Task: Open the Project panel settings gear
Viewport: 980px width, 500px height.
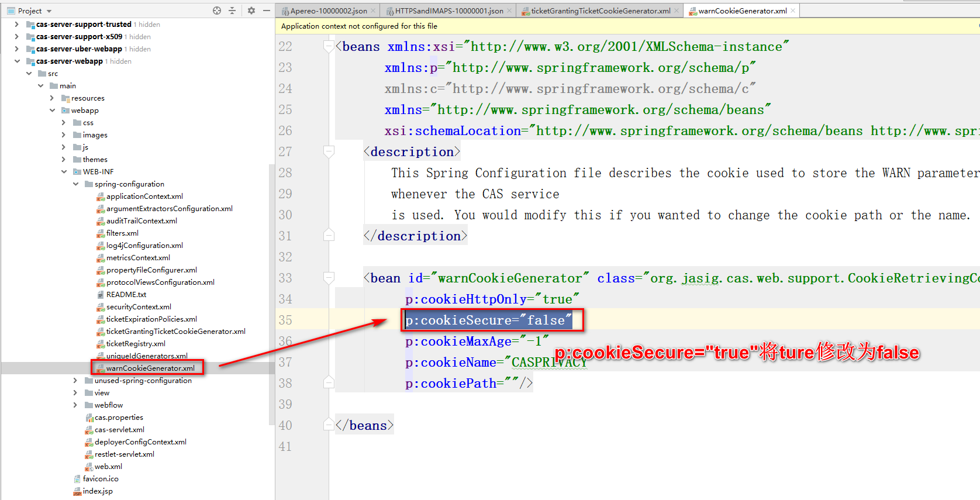Action: 251,11
